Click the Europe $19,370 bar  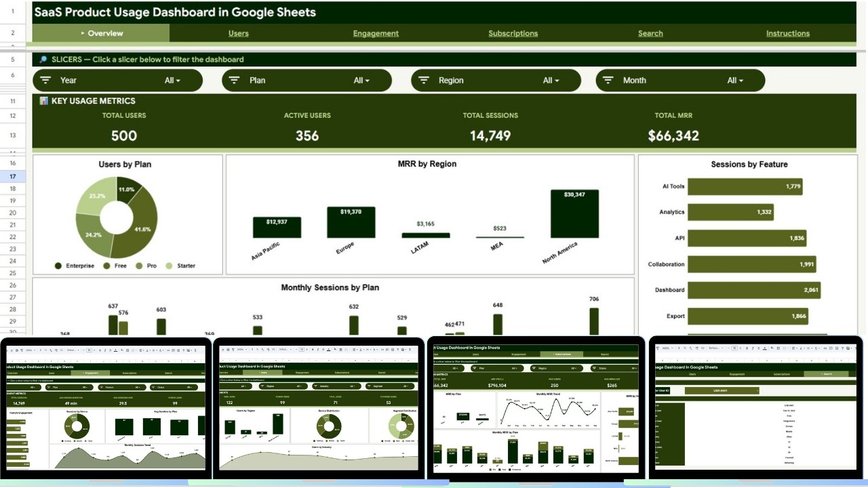pyautogui.click(x=351, y=222)
